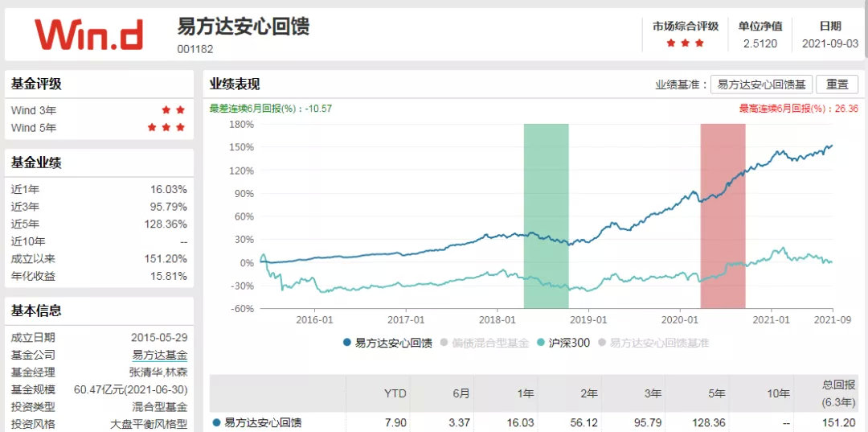Click the green worst 6-month return band
Viewport: 868px width, 432px height.
tap(546, 216)
